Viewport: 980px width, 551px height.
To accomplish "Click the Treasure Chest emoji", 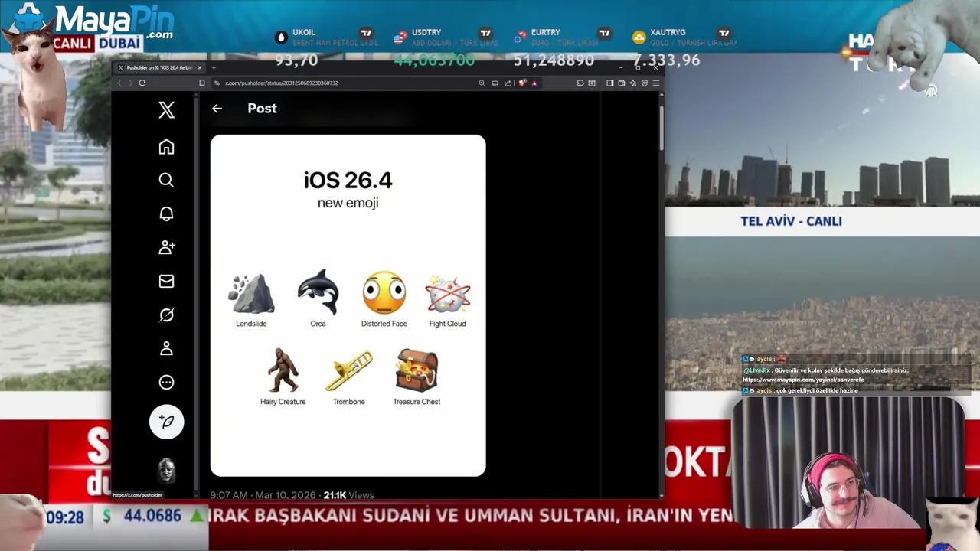I will tap(416, 370).
